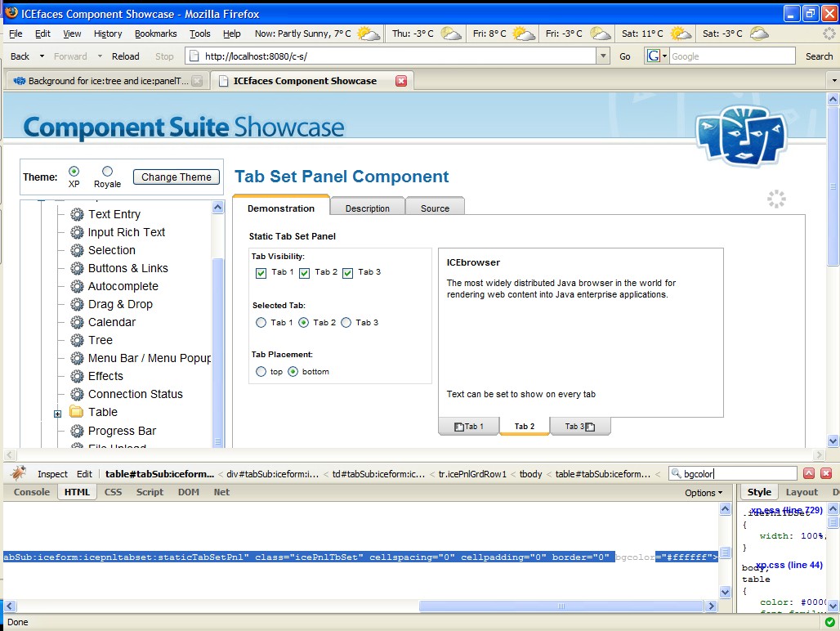The width and height of the screenshot is (840, 631).
Task: Click the HTML panel horizontal scrollbar thumb
Action: [x=561, y=606]
